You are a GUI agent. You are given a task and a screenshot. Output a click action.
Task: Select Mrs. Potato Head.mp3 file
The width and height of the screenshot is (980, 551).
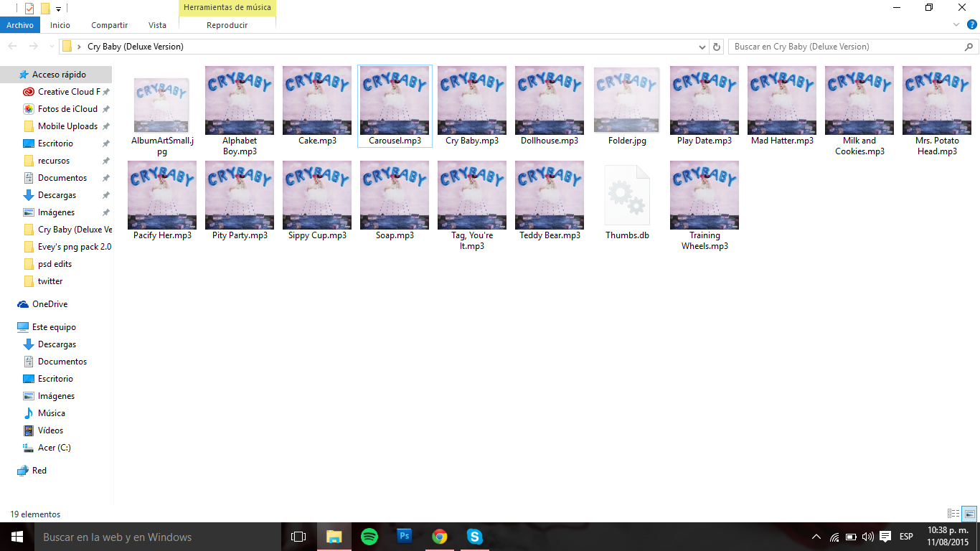click(x=937, y=111)
